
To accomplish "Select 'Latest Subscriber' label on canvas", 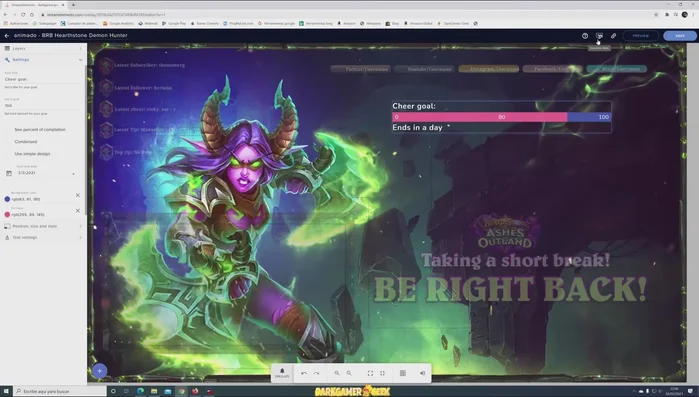I will pos(149,65).
